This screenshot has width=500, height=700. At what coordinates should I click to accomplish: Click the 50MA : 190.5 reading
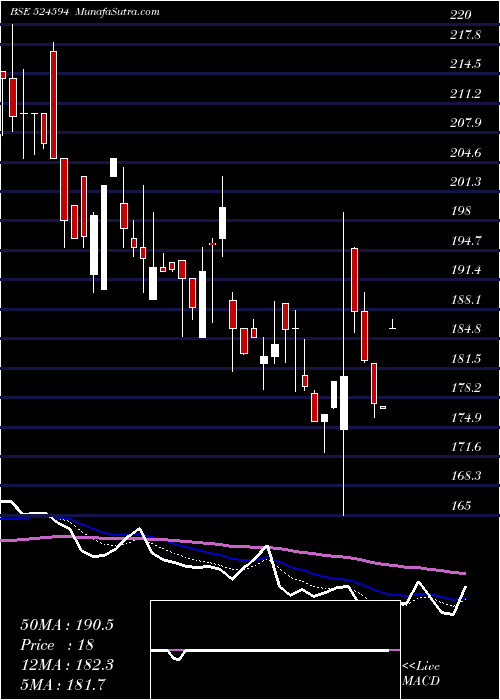67,625
